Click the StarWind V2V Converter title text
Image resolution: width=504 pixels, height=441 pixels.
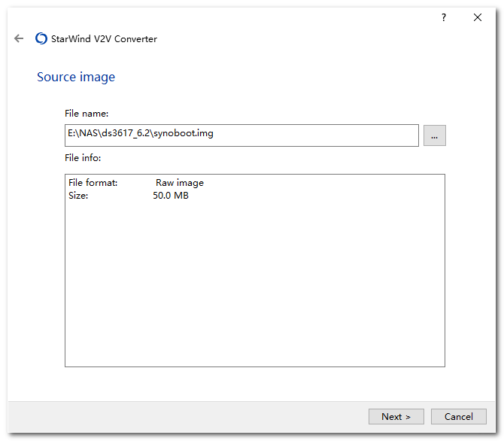click(104, 39)
